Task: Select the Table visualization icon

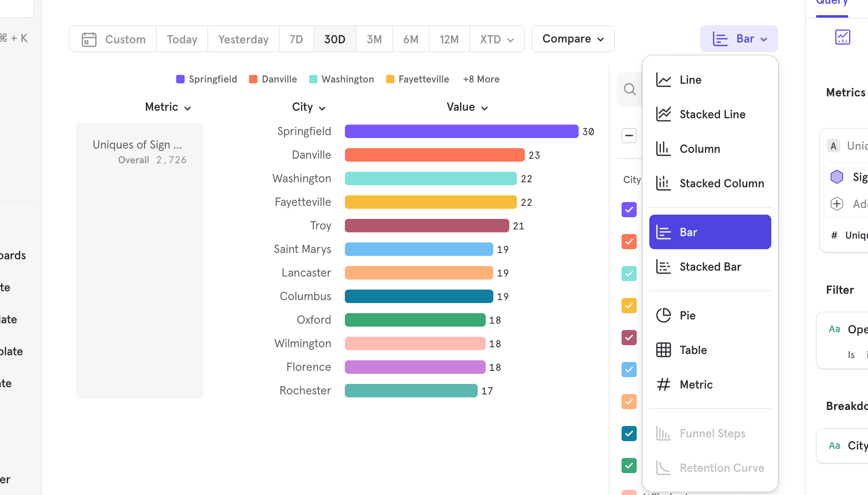Action: pyautogui.click(x=663, y=350)
